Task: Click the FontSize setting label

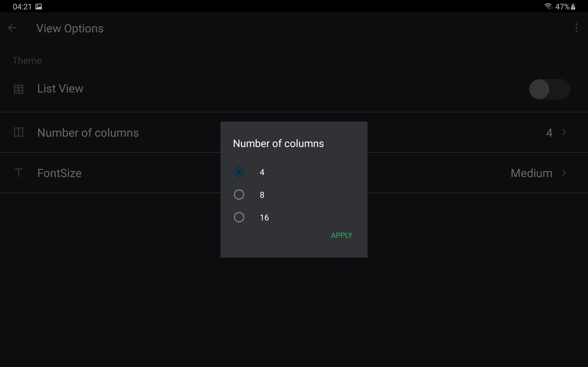Action: [x=59, y=173]
